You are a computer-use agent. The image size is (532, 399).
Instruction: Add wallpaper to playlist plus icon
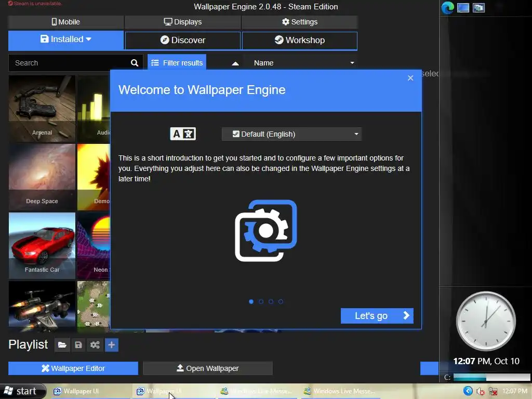112,345
